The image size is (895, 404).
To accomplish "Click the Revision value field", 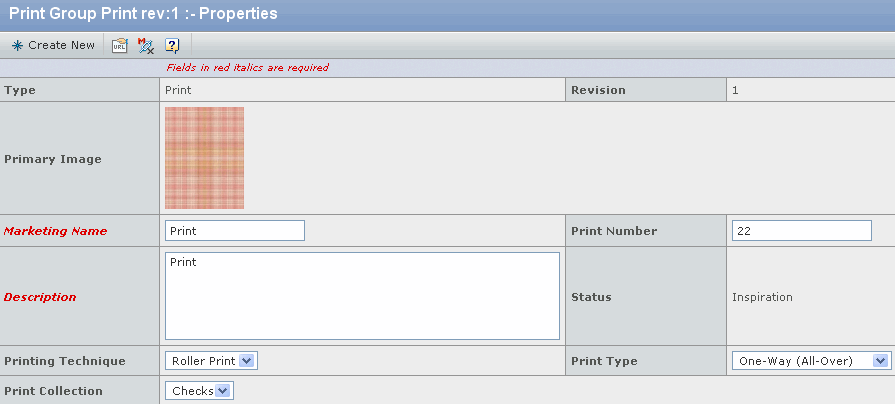I will click(x=735, y=90).
